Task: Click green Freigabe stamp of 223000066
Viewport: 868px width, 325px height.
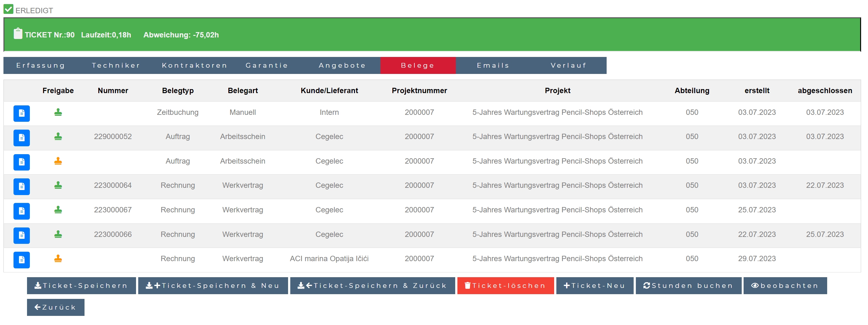Action: click(x=58, y=234)
